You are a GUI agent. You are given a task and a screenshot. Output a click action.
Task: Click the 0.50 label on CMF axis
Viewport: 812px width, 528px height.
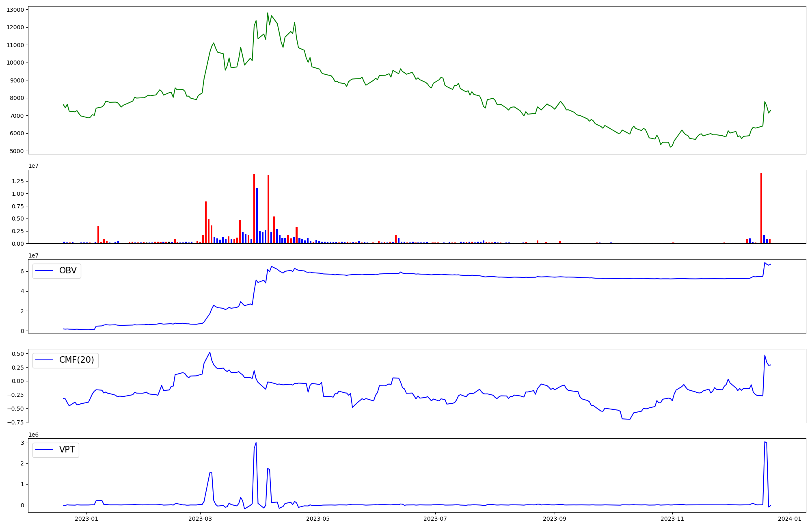point(17,354)
